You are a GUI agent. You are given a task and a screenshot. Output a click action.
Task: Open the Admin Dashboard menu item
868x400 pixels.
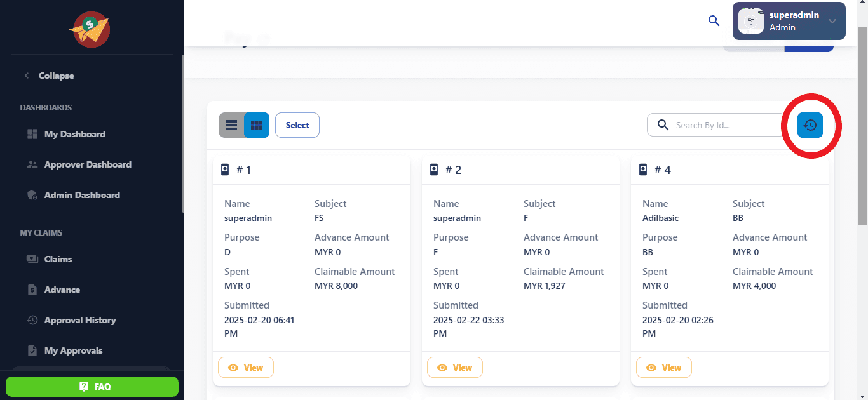pos(81,195)
